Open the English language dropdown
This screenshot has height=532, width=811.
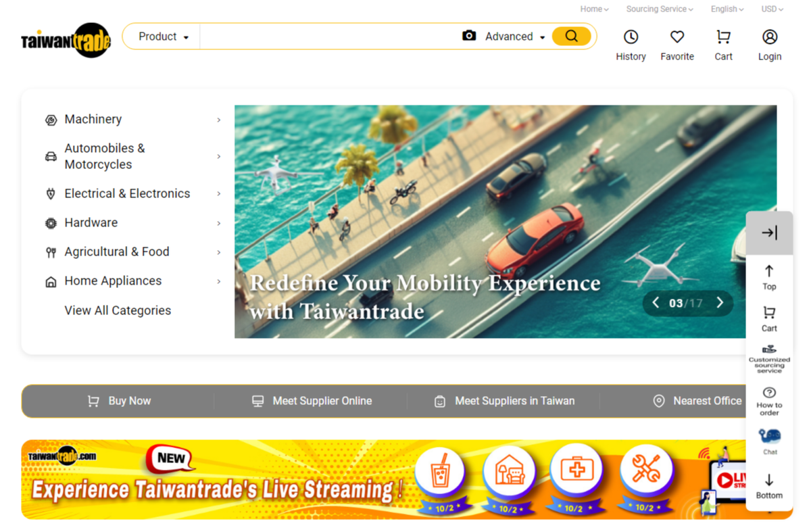(727, 9)
